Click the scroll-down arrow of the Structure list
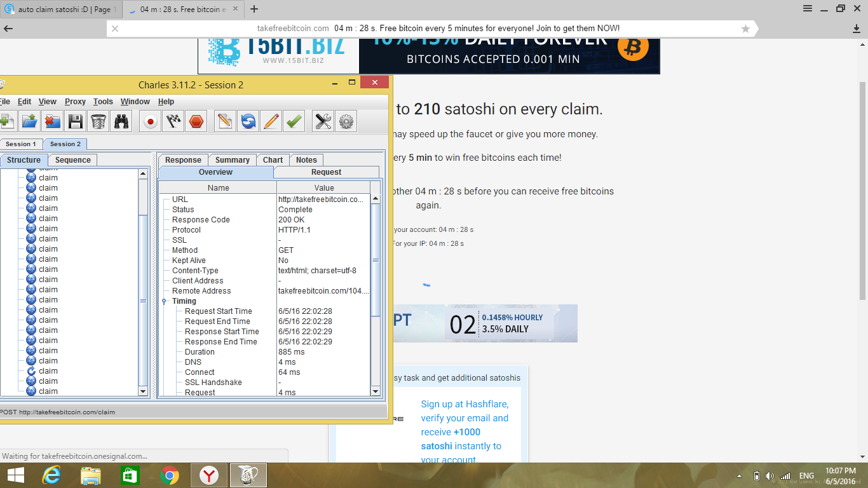This screenshot has width=868, height=488. pos(143,391)
